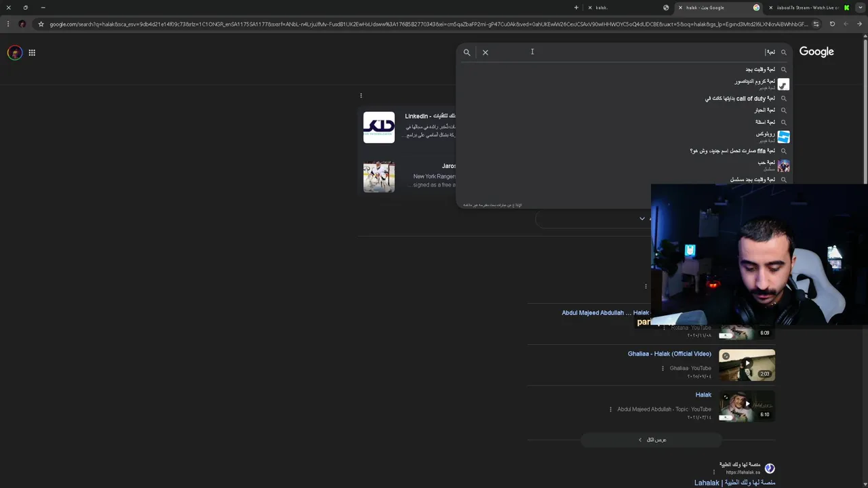The image size is (868, 488).
Task: Open the hockey goalie result thumbnail
Action: point(378,177)
